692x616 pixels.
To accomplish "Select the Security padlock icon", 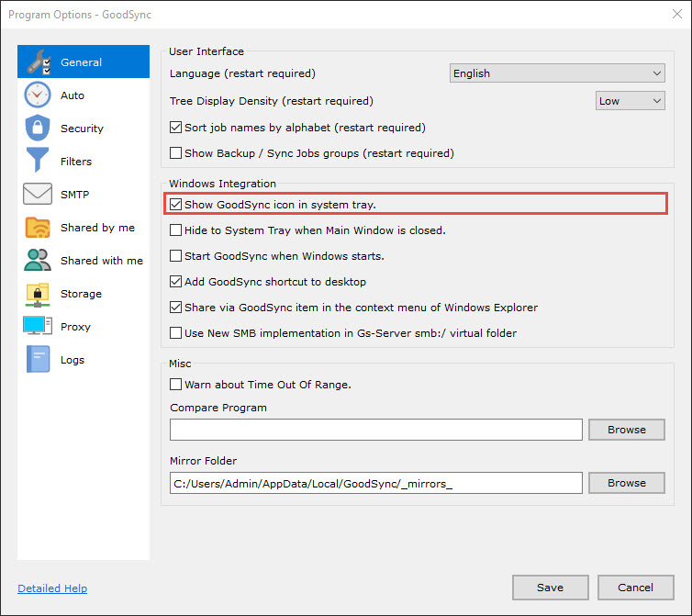I will tap(38, 129).
